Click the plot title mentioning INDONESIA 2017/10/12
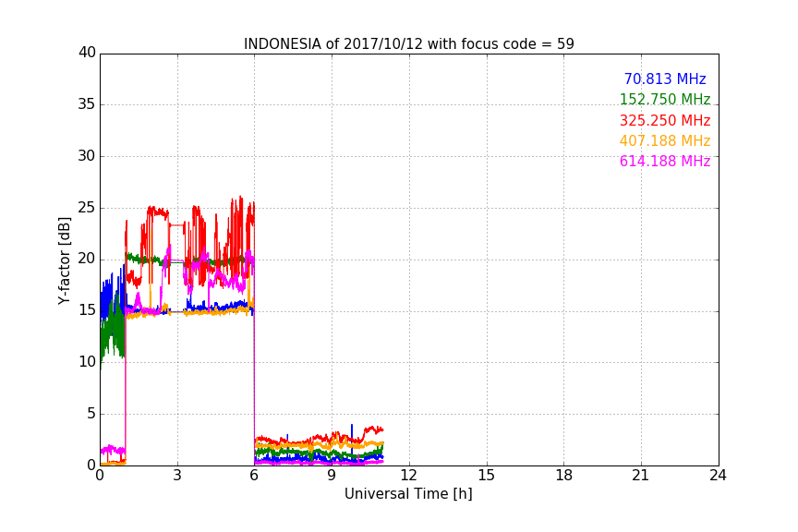The height and width of the screenshot is (532, 798). coord(408,43)
